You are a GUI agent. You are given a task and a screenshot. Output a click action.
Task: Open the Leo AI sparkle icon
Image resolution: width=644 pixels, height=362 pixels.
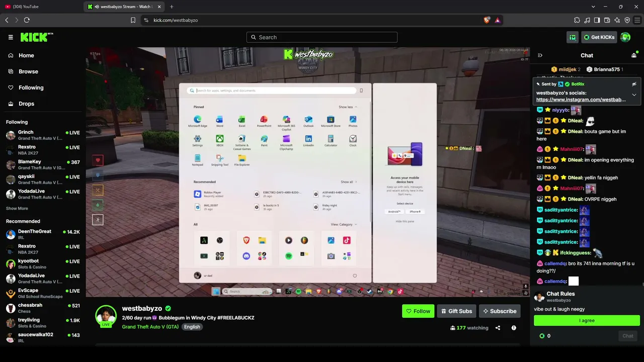pos(617,20)
